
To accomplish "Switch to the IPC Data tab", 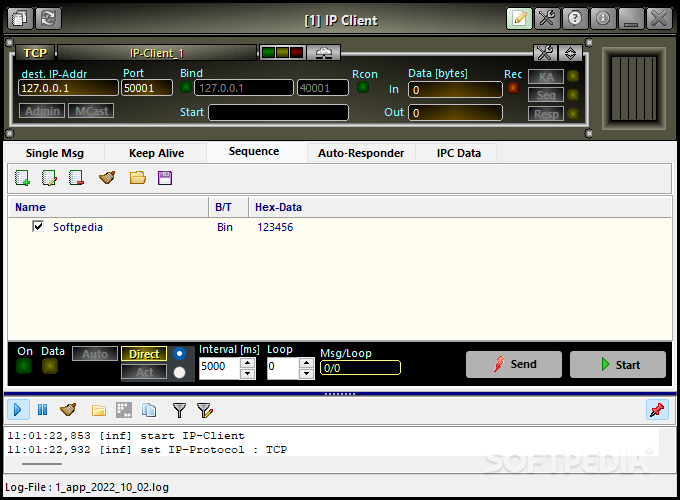I will click(x=459, y=153).
